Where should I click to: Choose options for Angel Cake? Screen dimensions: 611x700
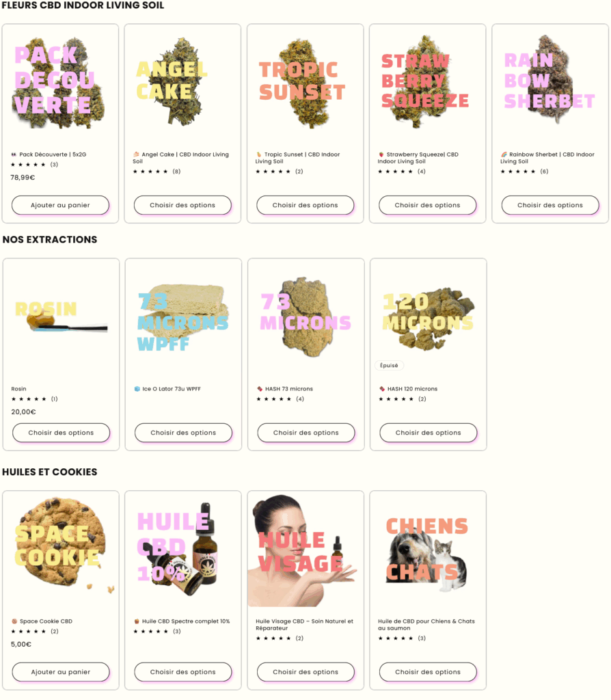tap(182, 205)
